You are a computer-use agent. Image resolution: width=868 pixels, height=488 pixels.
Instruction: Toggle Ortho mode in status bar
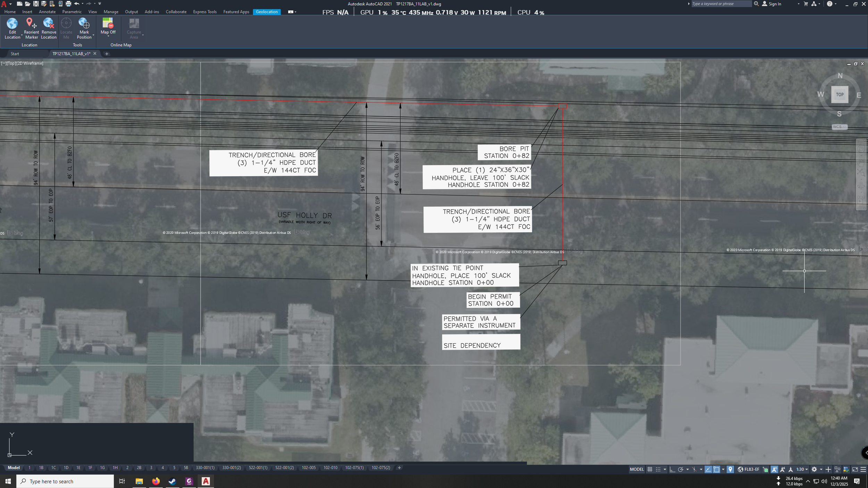pos(672,469)
